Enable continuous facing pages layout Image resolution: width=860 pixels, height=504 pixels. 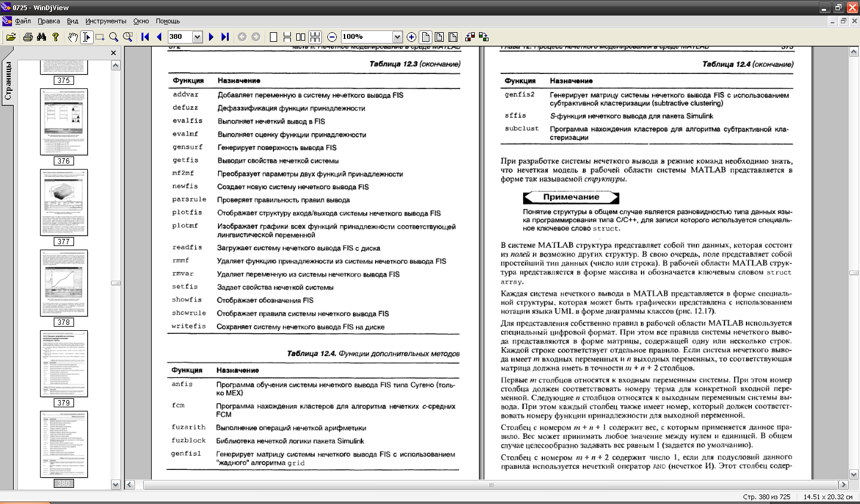315,37
